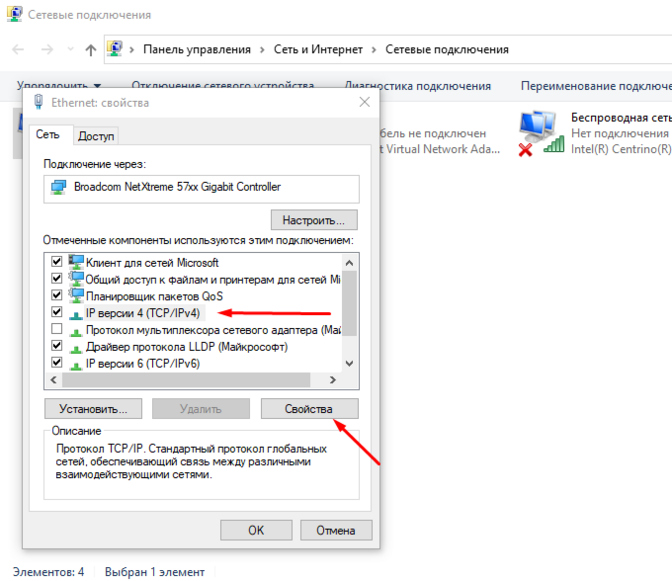Click the Broadcom adapter icon in the field
Screen dimensions: 672x581
point(59,187)
